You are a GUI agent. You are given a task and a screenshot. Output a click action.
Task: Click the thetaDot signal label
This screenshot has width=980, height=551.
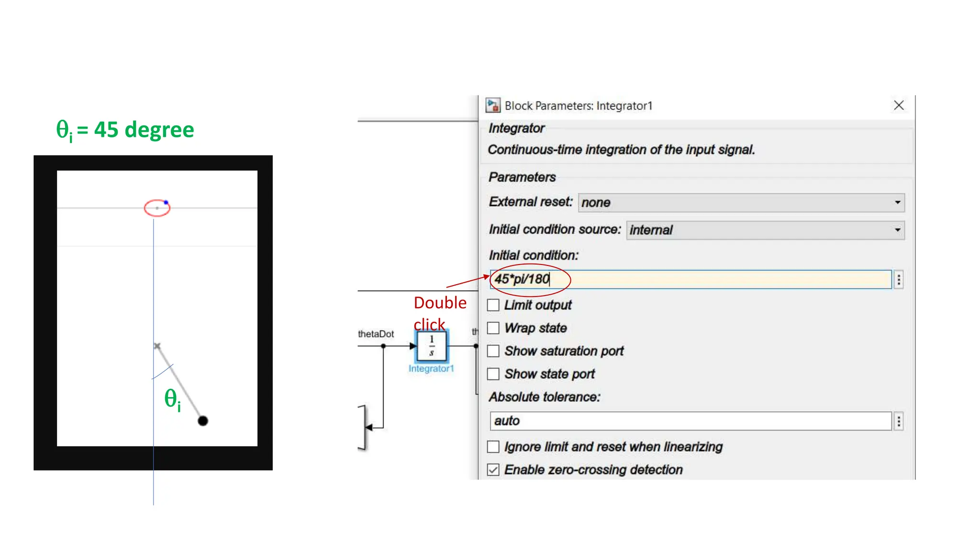pyautogui.click(x=376, y=334)
